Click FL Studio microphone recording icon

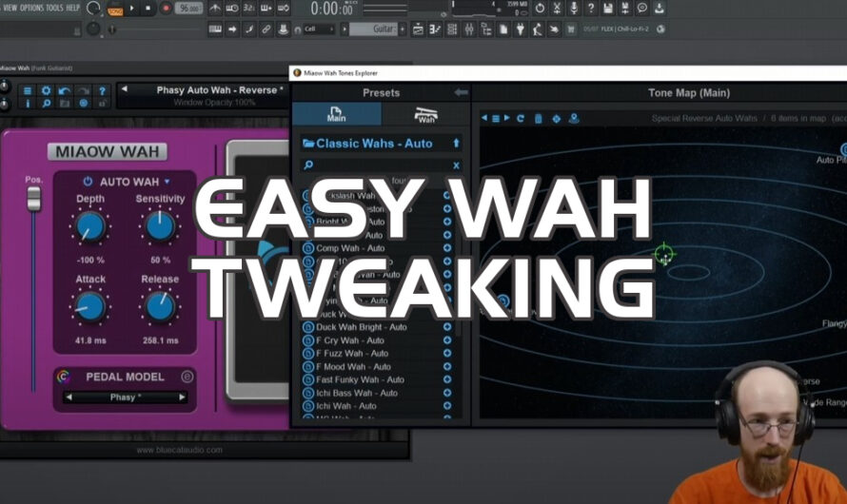pyautogui.click(x=574, y=9)
